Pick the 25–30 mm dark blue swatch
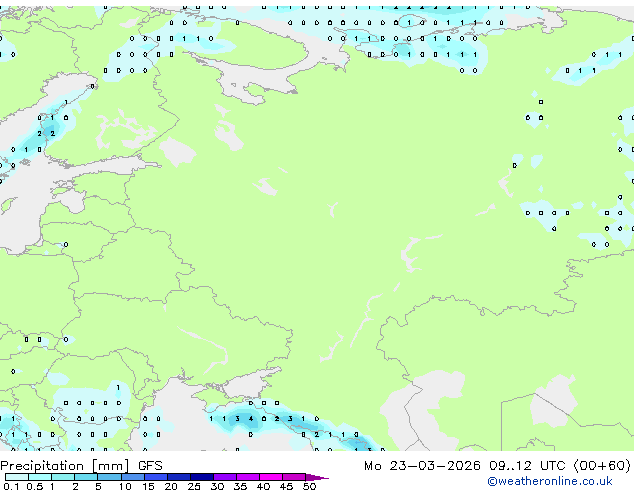The width and height of the screenshot is (634, 490). pyautogui.click(x=201, y=477)
